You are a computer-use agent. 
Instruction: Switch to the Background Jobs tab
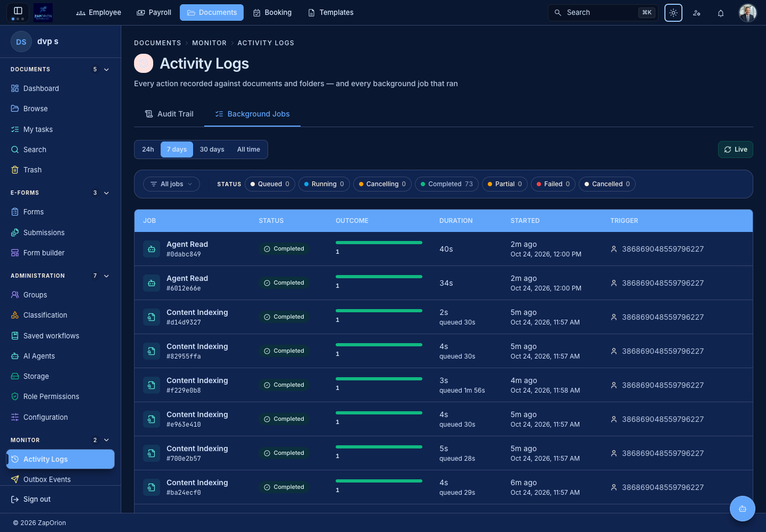[x=252, y=114]
